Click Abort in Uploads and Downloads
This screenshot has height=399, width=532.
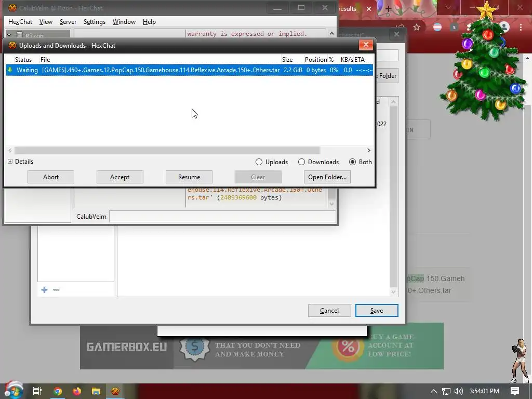pyautogui.click(x=51, y=177)
